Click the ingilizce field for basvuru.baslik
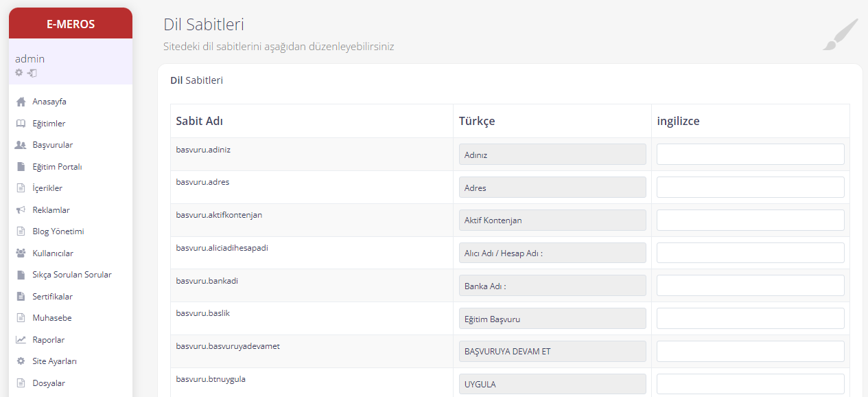Screen dimensions: 868x397 [x=751, y=319]
